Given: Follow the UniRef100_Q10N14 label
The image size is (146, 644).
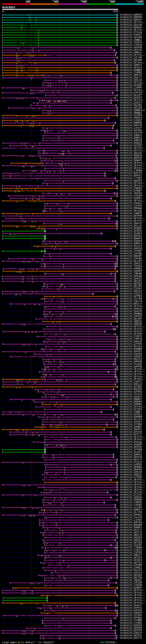Looking at the screenshot, I should (131, 233).
